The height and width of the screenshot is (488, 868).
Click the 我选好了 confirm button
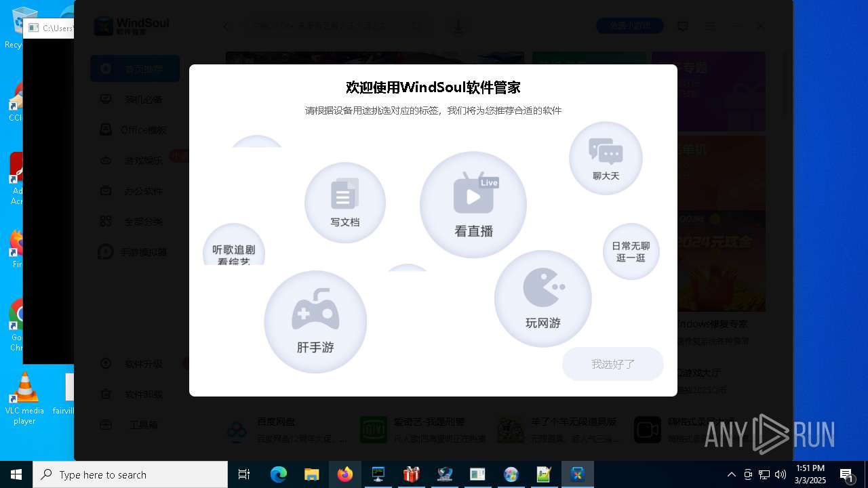coord(613,364)
